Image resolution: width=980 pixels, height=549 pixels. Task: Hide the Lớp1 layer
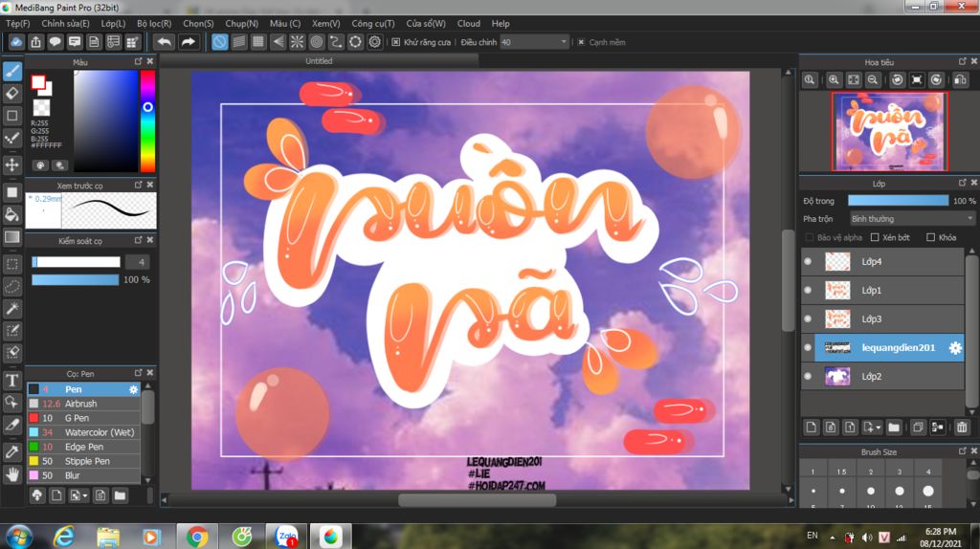[x=808, y=290]
